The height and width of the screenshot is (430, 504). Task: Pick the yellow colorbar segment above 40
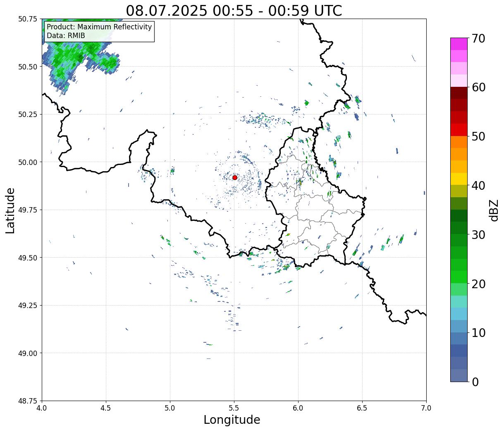459,179
